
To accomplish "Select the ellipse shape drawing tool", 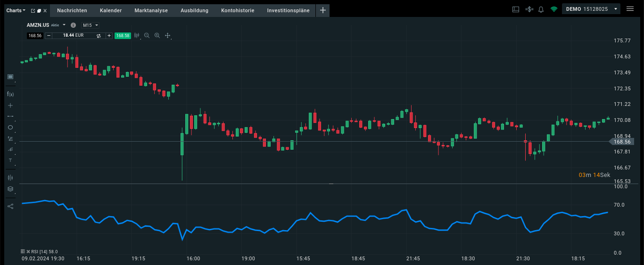I will tap(10, 127).
